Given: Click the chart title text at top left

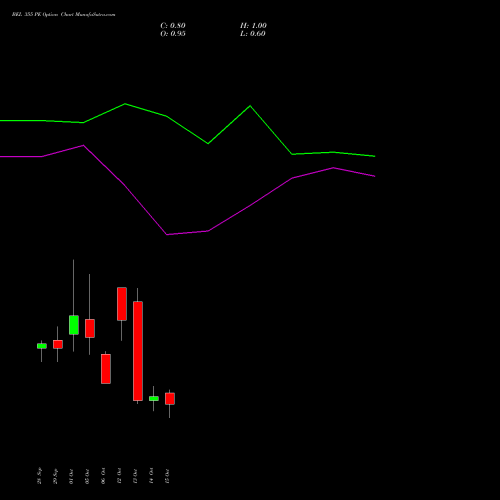Looking at the screenshot, I should tap(63, 15).
